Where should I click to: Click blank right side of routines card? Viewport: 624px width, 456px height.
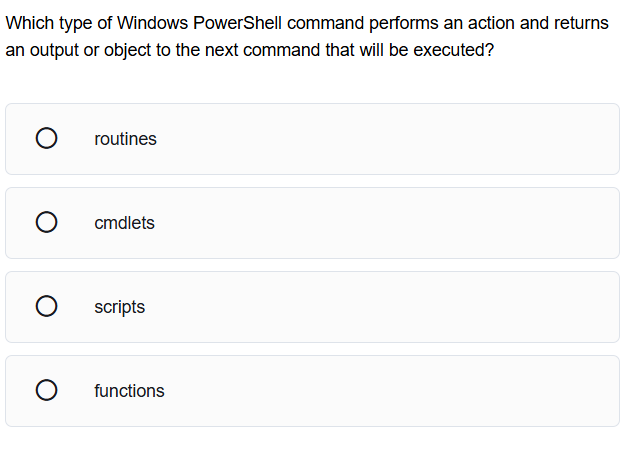pos(450,139)
